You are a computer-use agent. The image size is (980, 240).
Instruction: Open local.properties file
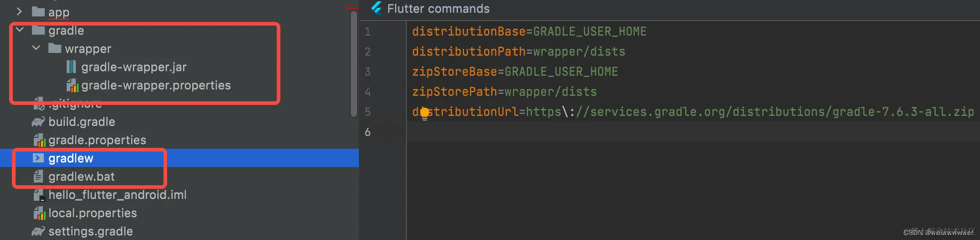click(93, 213)
